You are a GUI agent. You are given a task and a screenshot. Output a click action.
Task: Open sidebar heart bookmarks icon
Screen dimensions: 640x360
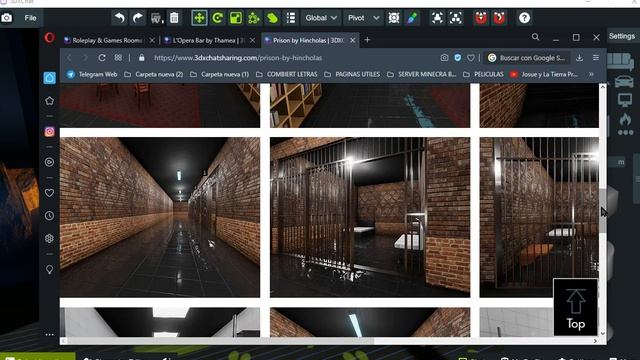(49, 193)
